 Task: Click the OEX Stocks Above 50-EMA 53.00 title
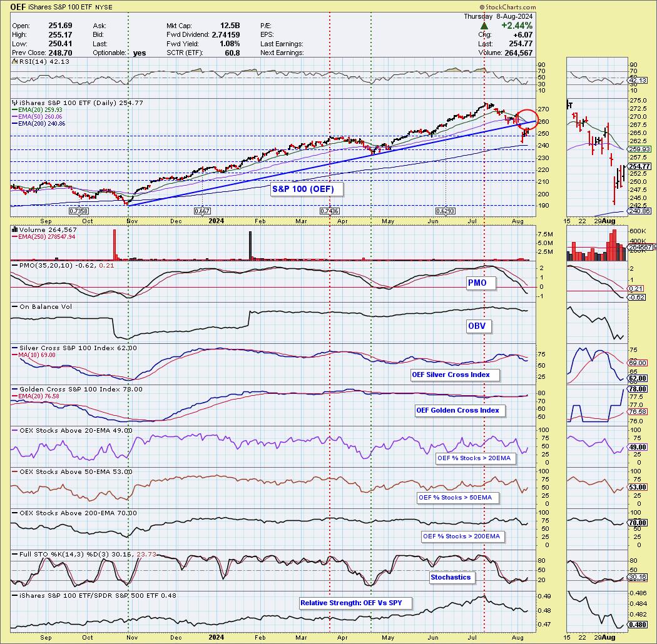click(x=76, y=471)
